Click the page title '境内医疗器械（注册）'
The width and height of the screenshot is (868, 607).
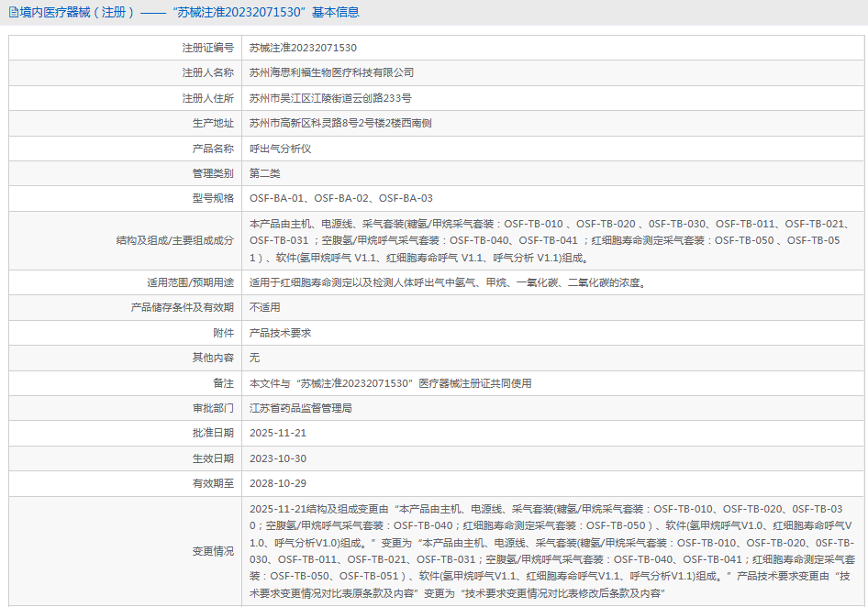click(x=77, y=12)
